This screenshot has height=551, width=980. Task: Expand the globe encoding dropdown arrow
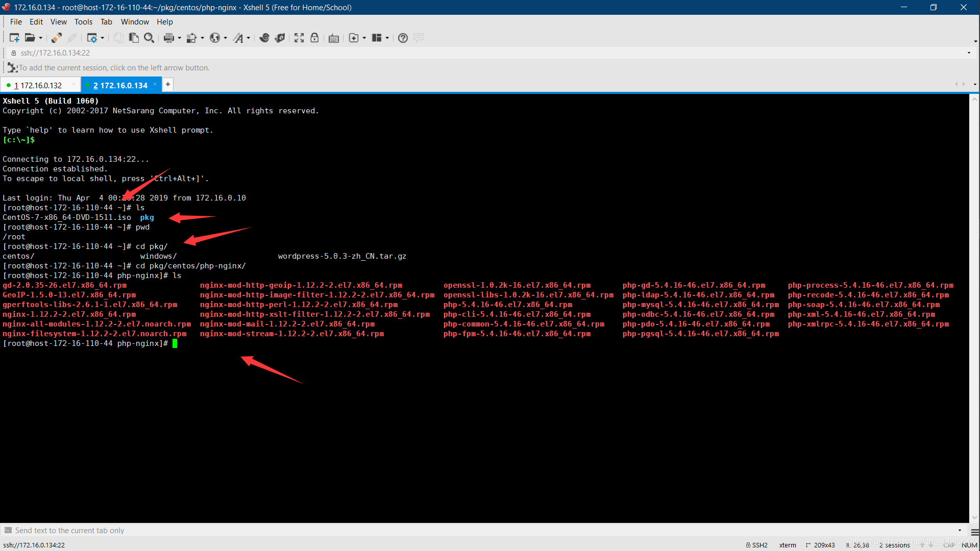[x=225, y=38]
